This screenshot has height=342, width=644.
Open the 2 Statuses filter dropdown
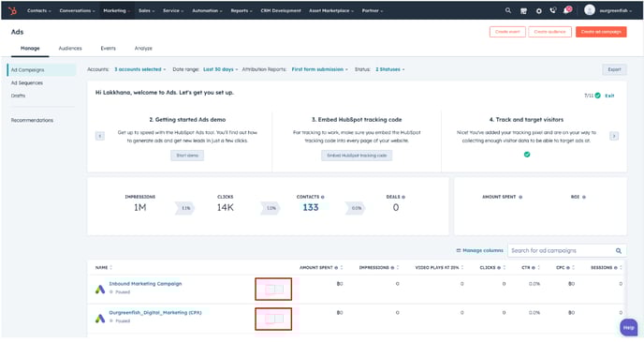pyautogui.click(x=389, y=69)
